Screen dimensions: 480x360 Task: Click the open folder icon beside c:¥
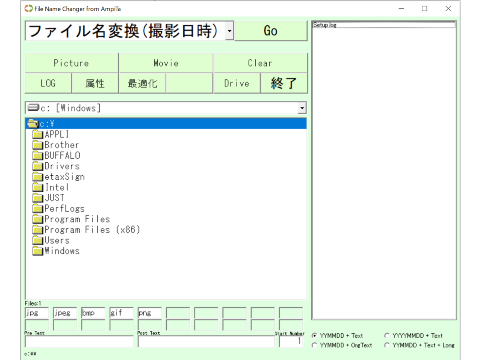(x=33, y=124)
